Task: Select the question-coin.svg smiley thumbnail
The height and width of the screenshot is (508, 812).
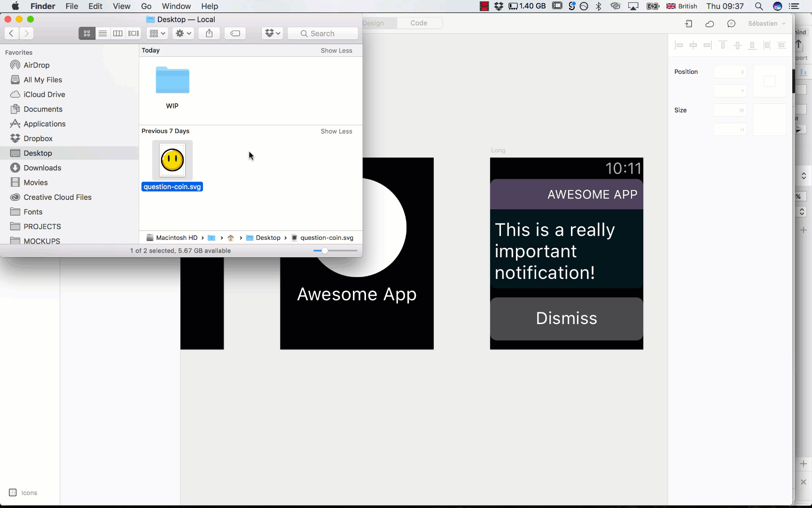Action: click(x=172, y=160)
